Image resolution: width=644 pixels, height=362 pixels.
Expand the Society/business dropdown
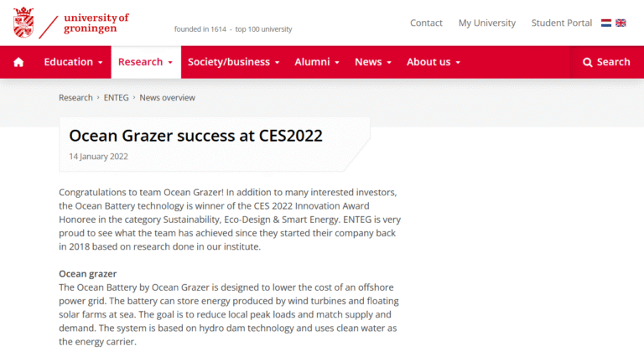pyautogui.click(x=233, y=62)
